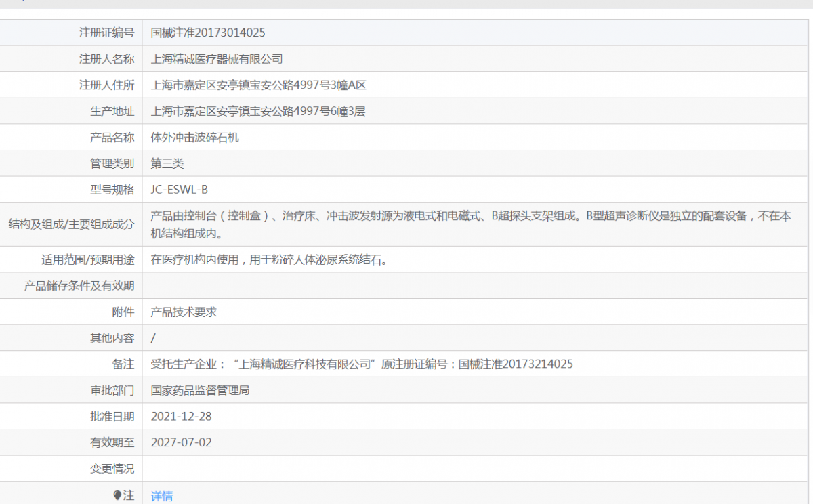Image resolution: width=813 pixels, height=504 pixels.
Task: Click the 管理类别 label
Action: [112, 163]
